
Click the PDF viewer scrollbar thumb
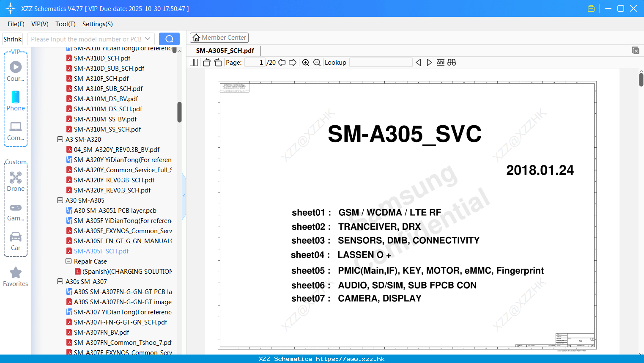pyautogui.click(x=641, y=80)
